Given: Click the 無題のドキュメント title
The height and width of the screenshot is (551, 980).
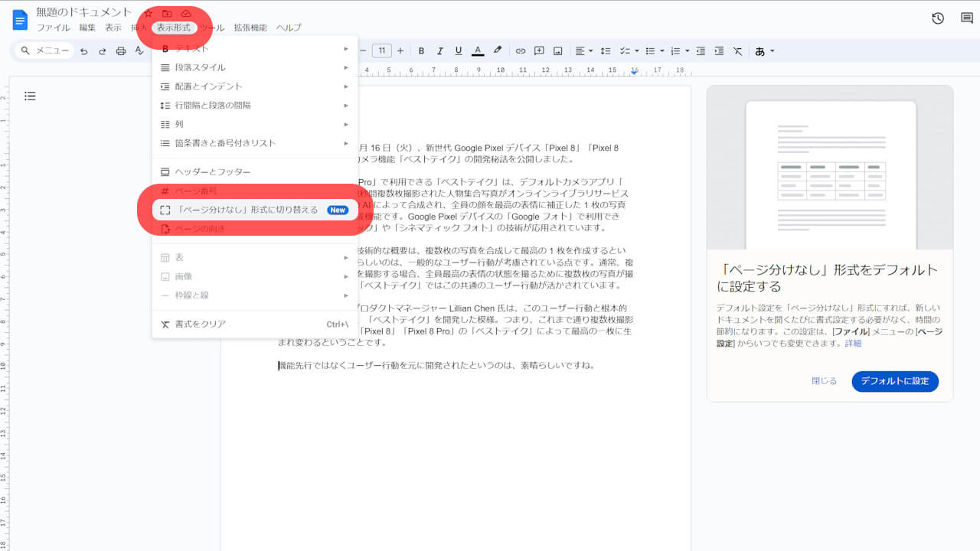Looking at the screenshot, I should (84, 13).
